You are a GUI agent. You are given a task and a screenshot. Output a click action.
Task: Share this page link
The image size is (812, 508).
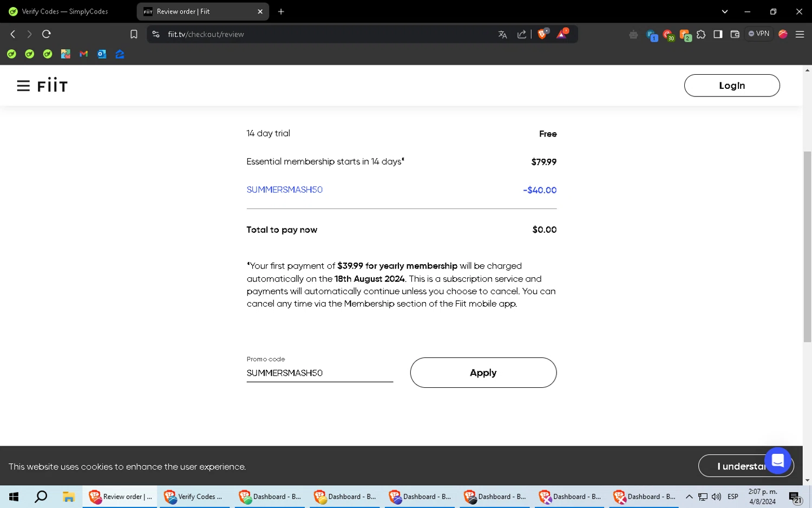(x=521, y=34)
